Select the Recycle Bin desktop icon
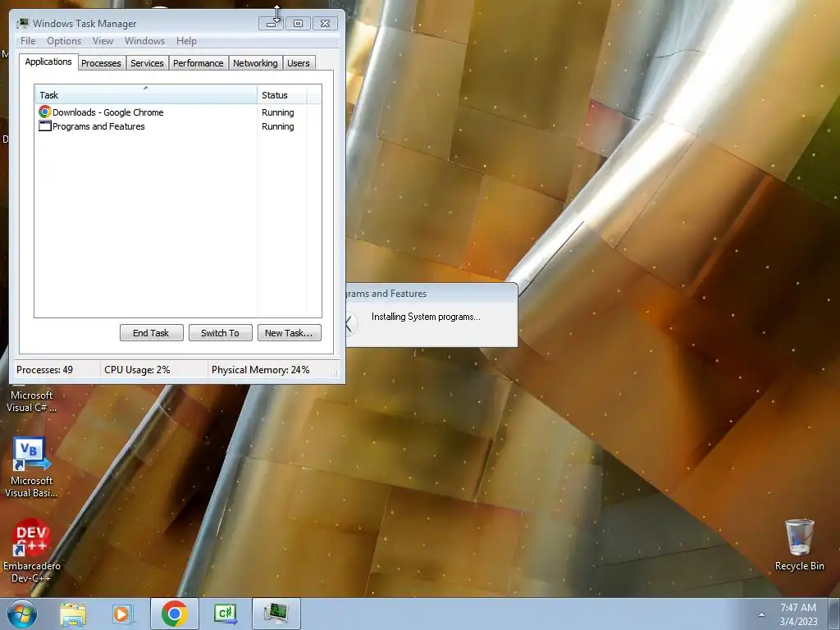Screen dimensions: 840x630 pos(799,545)
